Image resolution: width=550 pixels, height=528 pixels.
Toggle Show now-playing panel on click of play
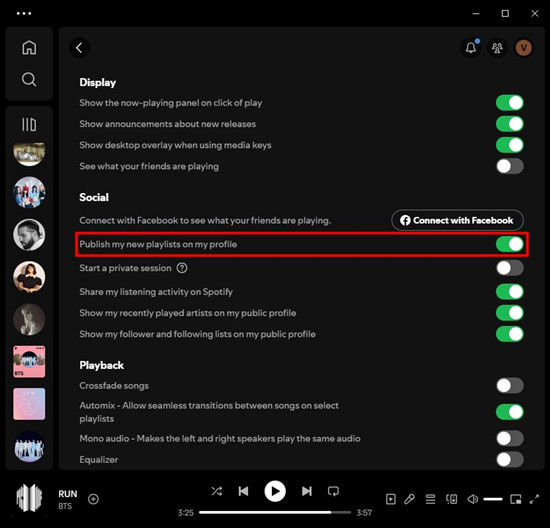tap(510, 103)
